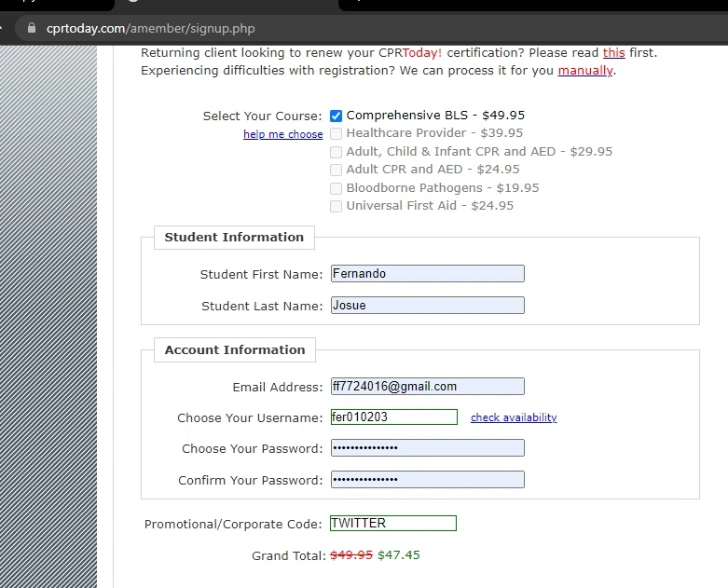This screenshot has width=728, height=588.
Task: Click 'check availability' next to username
Action: pos(514,417)
